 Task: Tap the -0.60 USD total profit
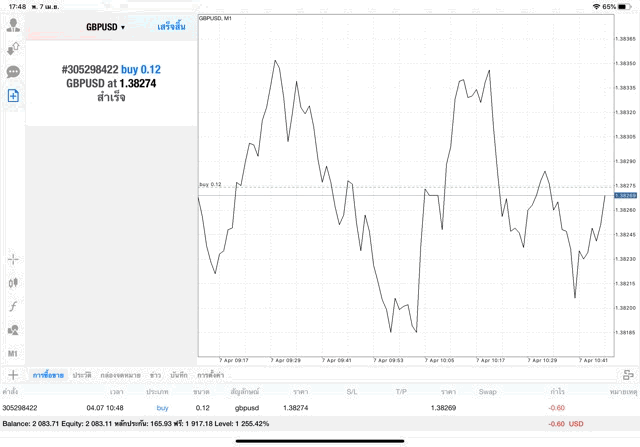coord(566,424)
